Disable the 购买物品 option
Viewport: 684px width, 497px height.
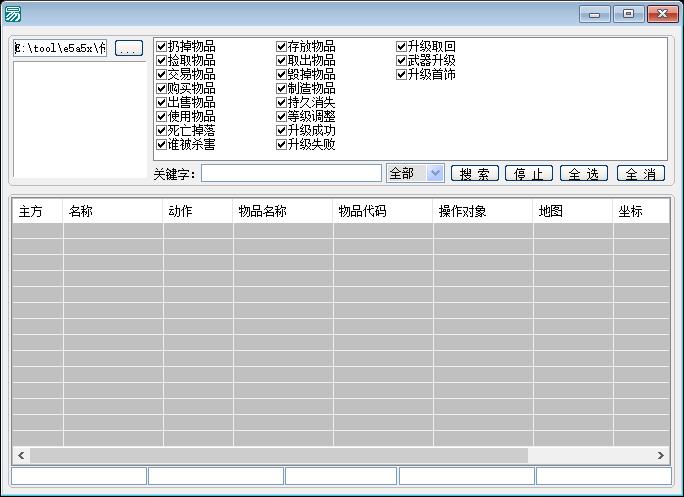[x=161, y=88]
